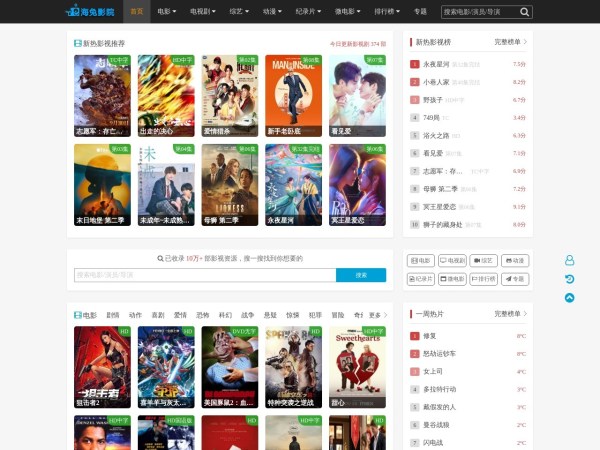This screenshot has width=600, height=450.
Task: Click the main search input in the page center
Action: point(204,275)
